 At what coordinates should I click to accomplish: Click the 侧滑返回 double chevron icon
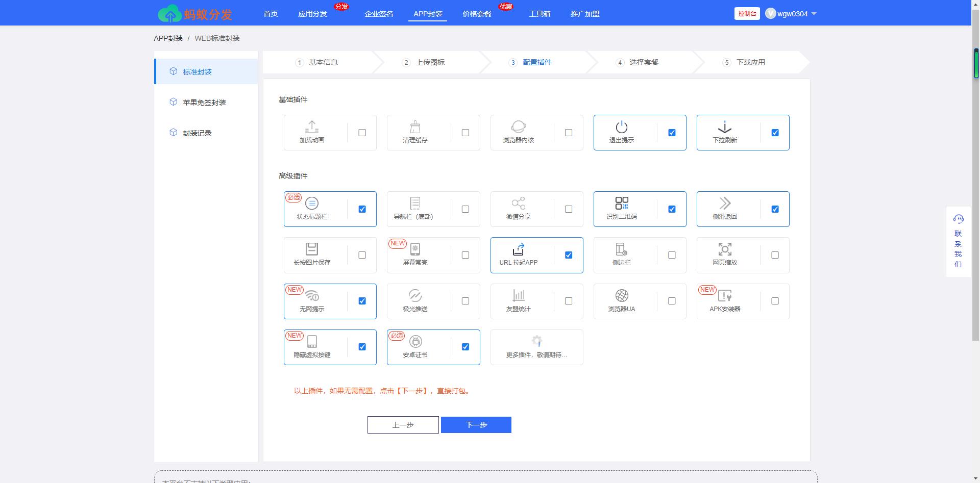click(x=724, y=203)
